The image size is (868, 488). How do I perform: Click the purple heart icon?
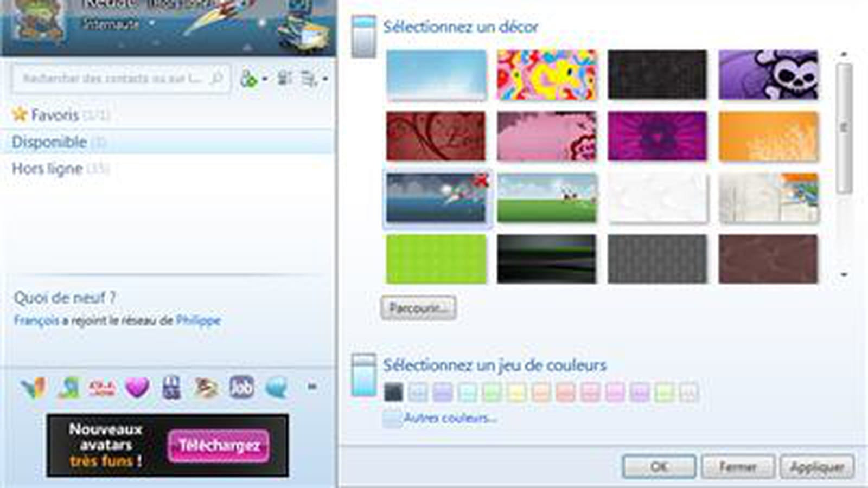tap(137, 388)
